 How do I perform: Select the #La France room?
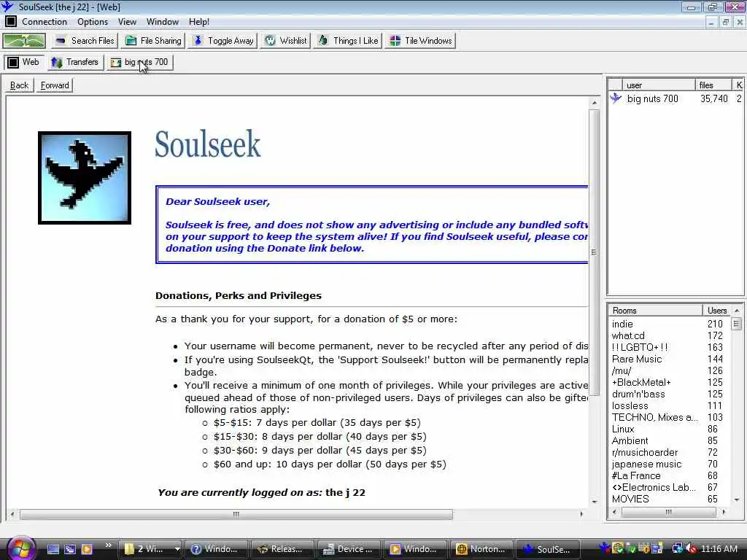[670, 475]
